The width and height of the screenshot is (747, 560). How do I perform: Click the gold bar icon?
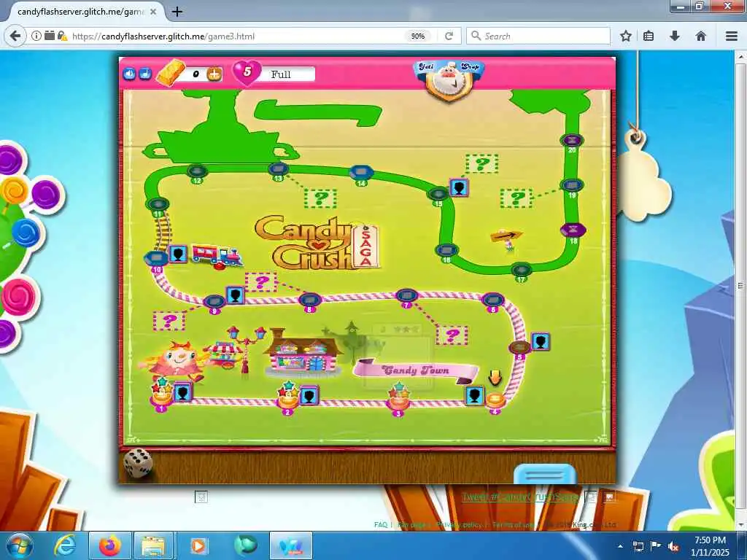click(x=171, y=73)
